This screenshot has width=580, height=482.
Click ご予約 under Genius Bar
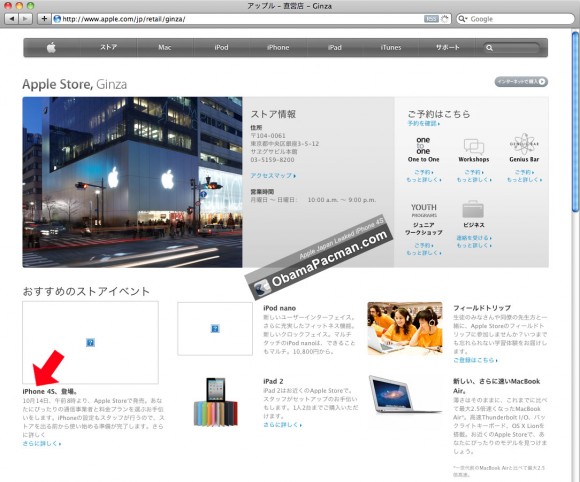tap(524, 172)
